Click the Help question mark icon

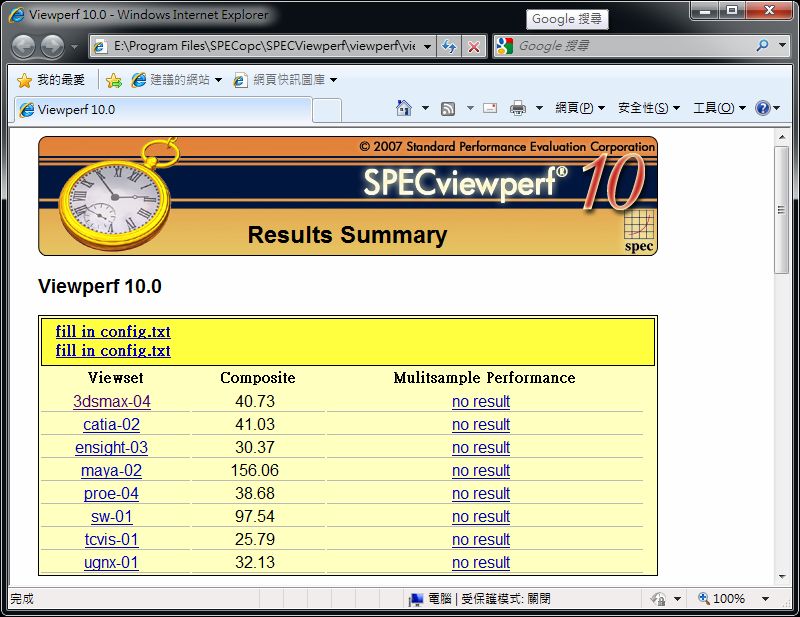[x=763, y=108]
